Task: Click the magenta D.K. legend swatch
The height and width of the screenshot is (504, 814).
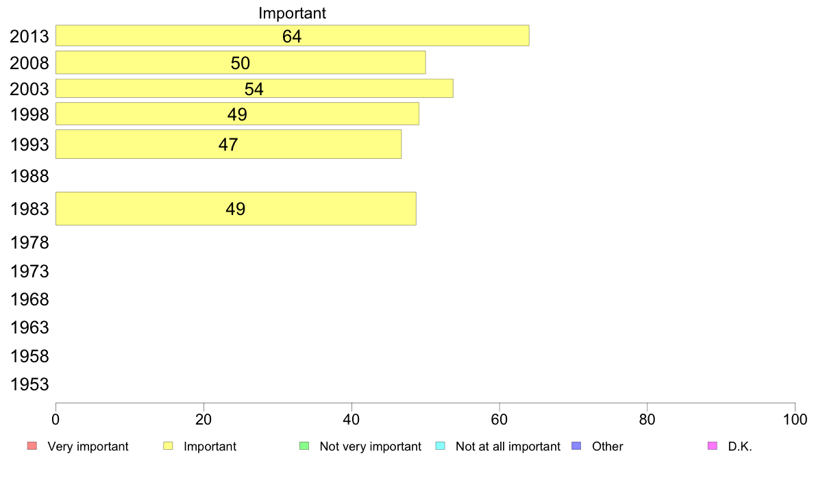Action: [713, 446]
